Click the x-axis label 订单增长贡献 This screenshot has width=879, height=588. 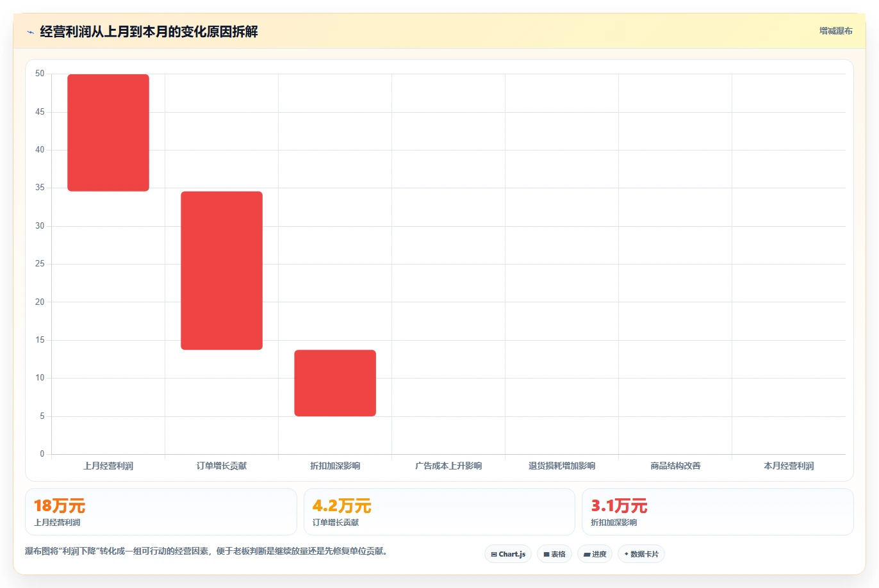coord(222,466)
